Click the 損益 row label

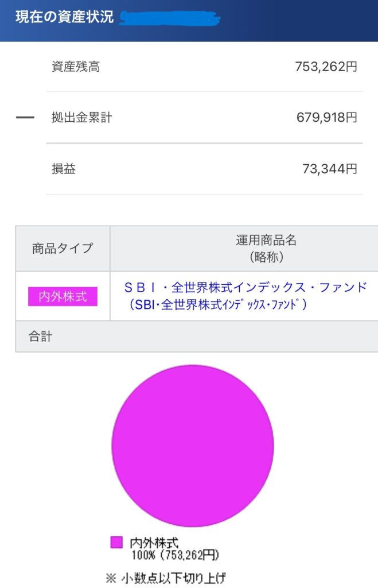click(x=64, y=169)
